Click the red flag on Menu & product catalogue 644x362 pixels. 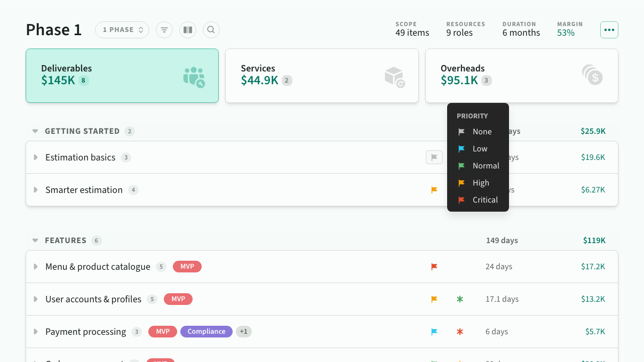(434, 267)
